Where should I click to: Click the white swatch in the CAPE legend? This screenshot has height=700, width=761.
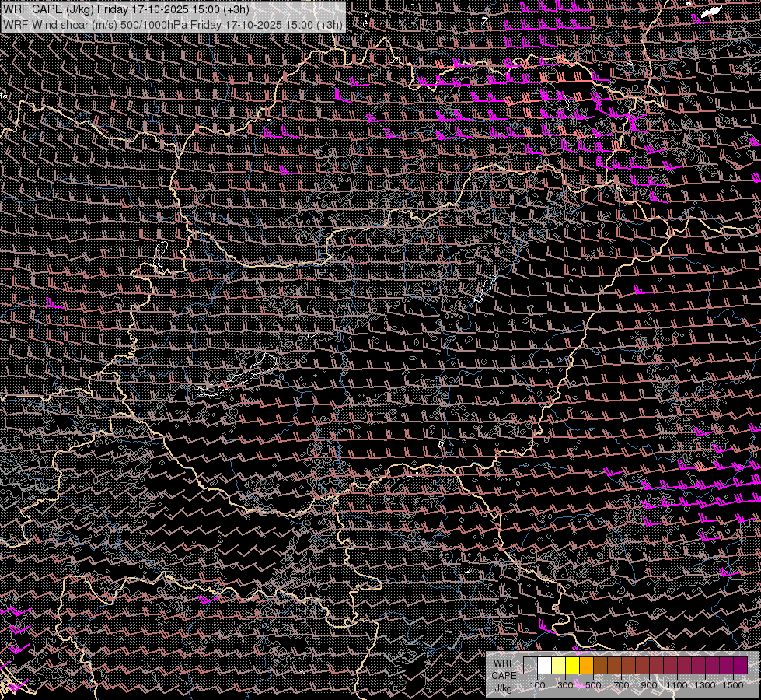(x=544, y=666)
